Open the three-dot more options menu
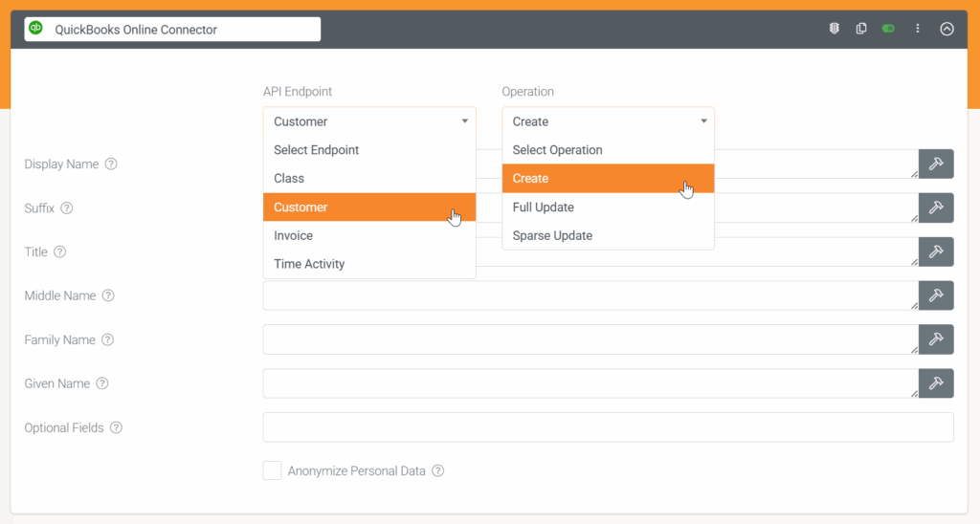The height and width of the screenshot is (524, 980). coord(918,28)
